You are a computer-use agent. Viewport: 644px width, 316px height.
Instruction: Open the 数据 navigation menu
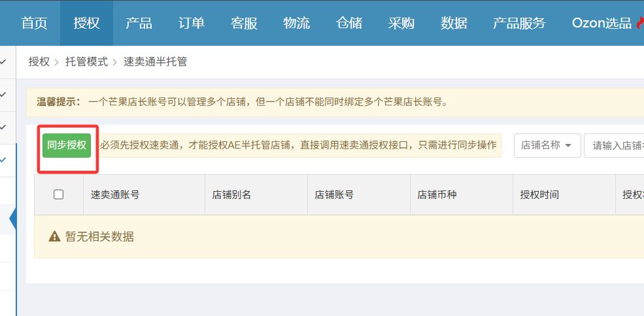coord(454,23)
